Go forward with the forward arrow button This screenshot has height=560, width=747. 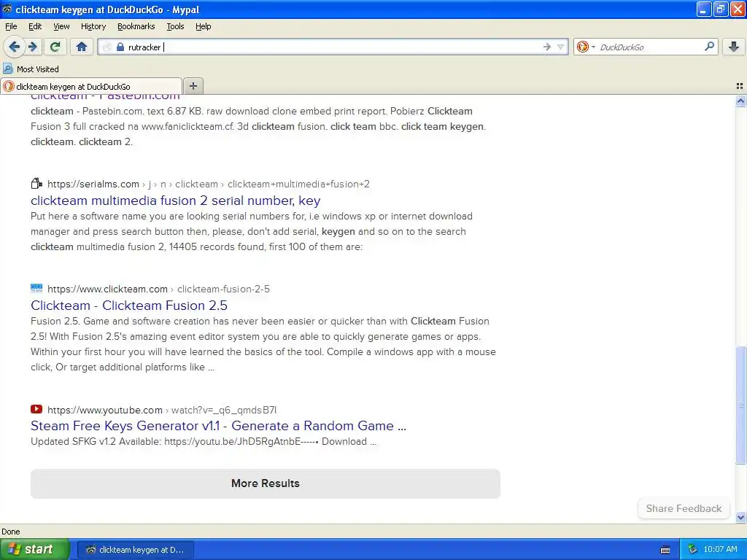(33, 47)
